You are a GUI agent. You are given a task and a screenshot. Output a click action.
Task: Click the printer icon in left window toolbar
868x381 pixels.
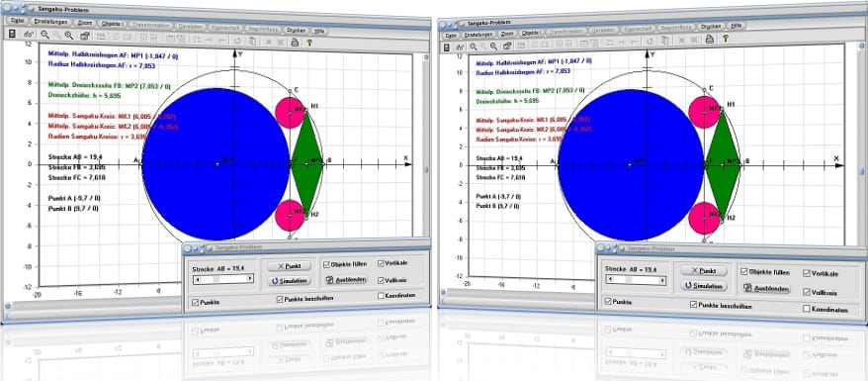click(x=295, y=42)
